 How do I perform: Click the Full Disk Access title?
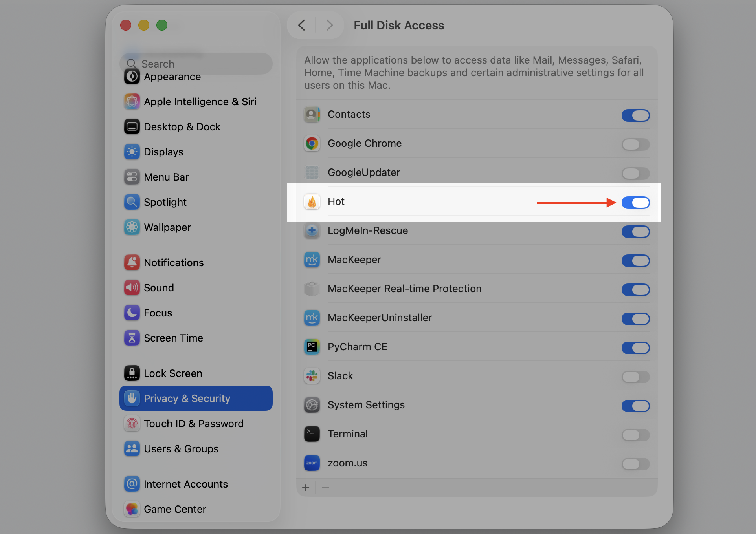click(399, 26)
